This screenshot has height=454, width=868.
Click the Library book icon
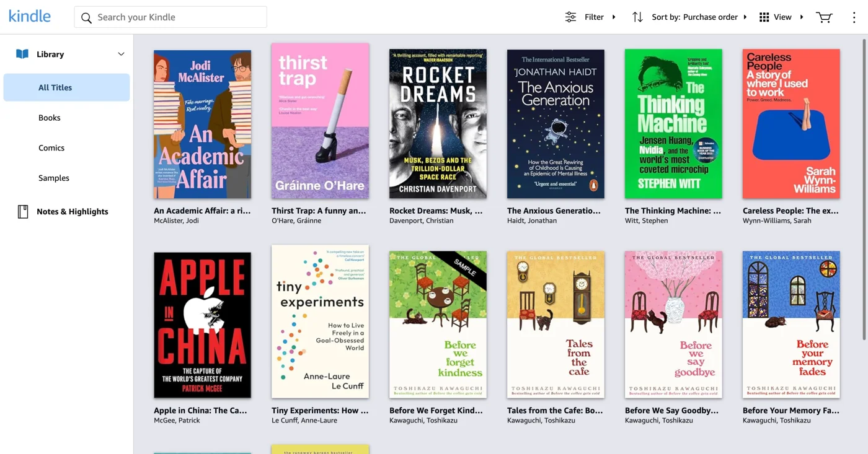pos(22,54)
